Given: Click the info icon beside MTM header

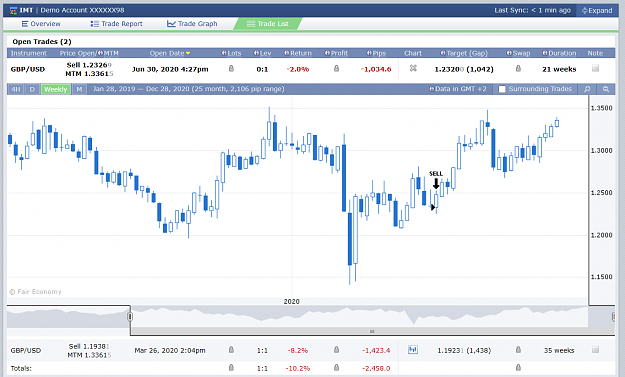Looking at the screenshot, I should click(x=100, y=53).
